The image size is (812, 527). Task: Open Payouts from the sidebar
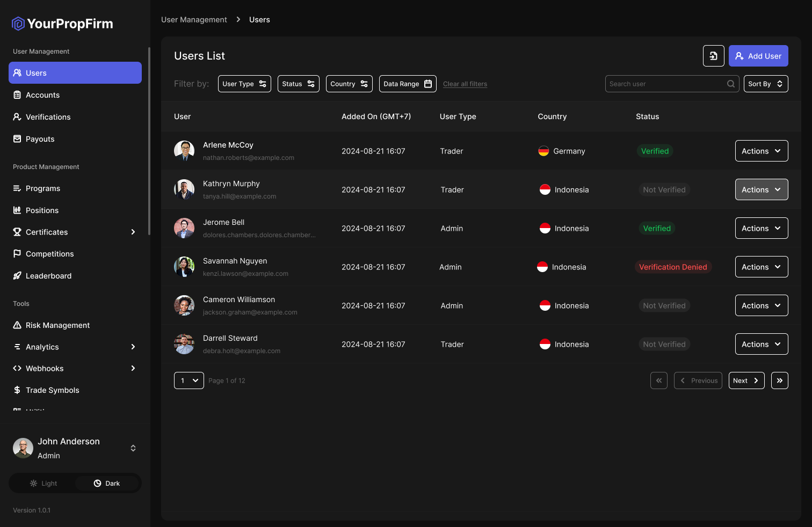(x=40, y=139)
